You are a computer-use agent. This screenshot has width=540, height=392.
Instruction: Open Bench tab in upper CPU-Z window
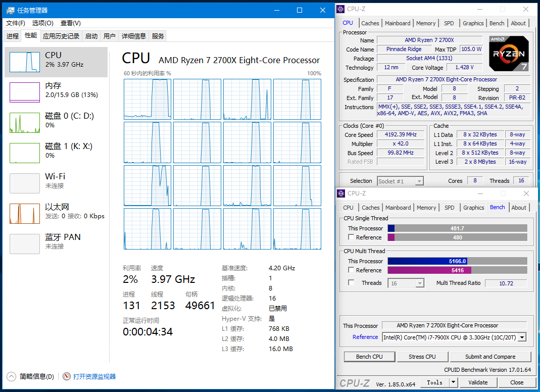[x=497, y=23]
